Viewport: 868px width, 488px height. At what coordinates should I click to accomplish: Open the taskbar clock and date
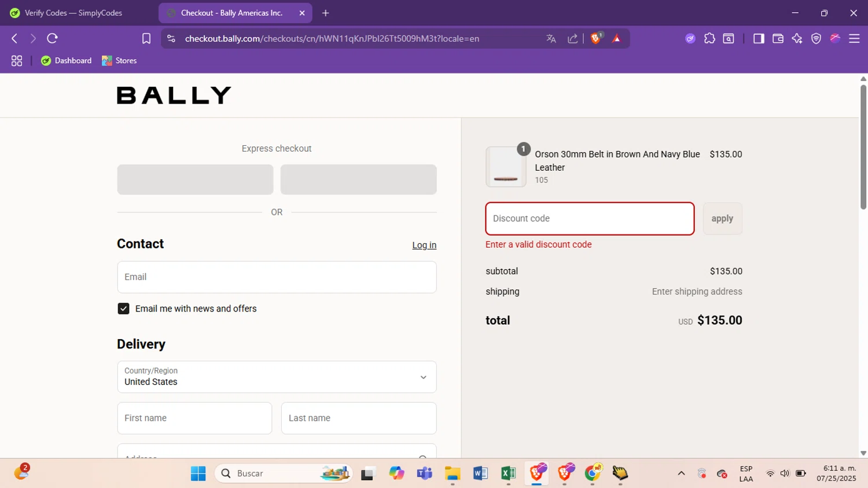pos(836,474)
